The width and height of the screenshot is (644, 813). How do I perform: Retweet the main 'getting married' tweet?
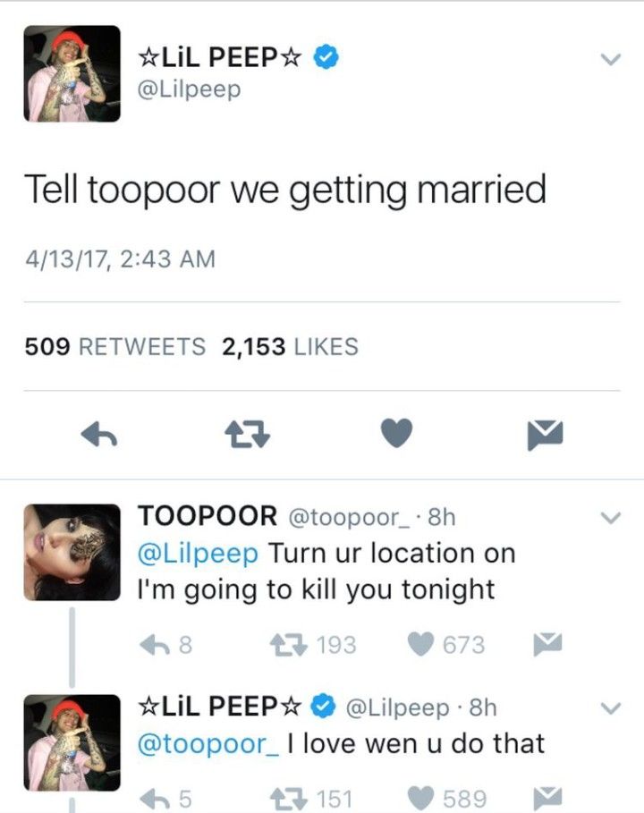coord(248,434)
